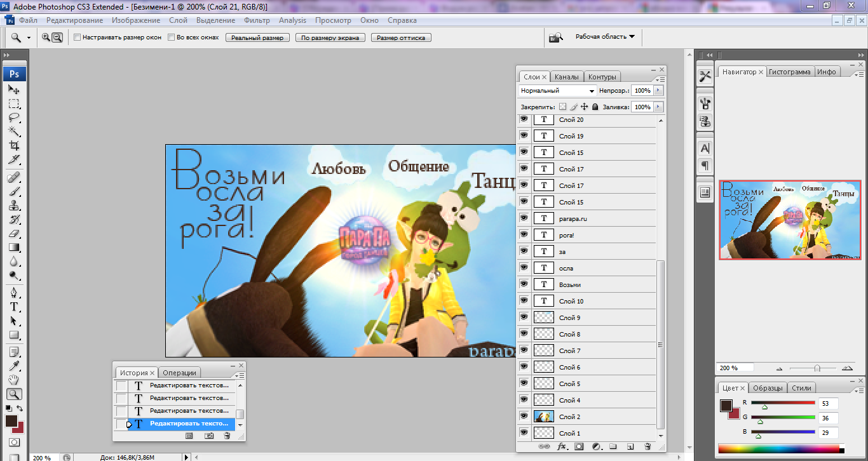Enable 'Настраивать размер окон' checkbox
The width and height of the screenshot is (868, 461).
coord(78,37)
